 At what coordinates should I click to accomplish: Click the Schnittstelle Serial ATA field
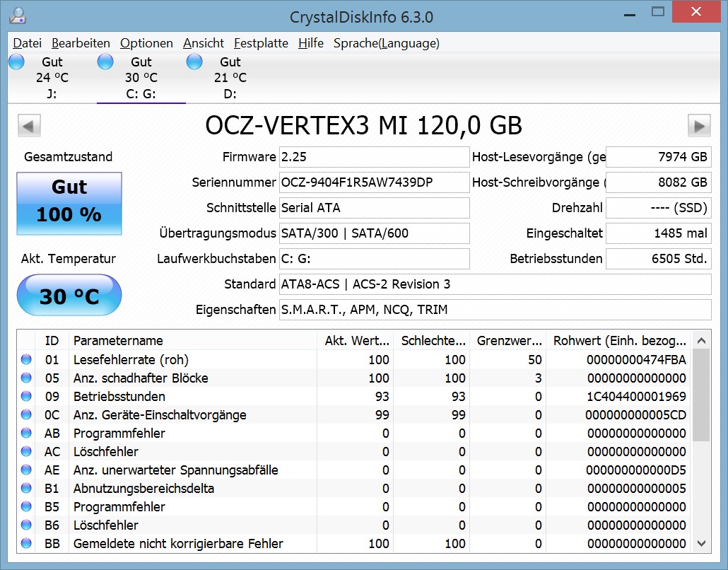tap(374, 208)
